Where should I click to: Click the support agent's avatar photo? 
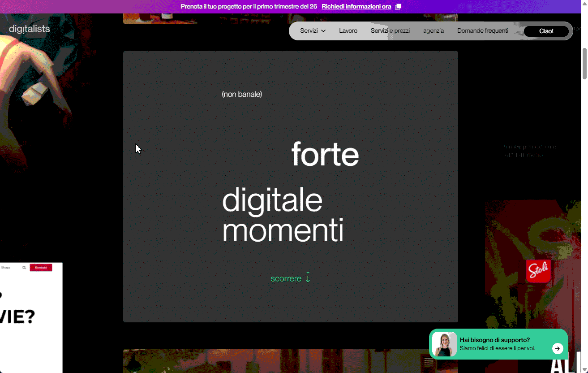(444, 344)
